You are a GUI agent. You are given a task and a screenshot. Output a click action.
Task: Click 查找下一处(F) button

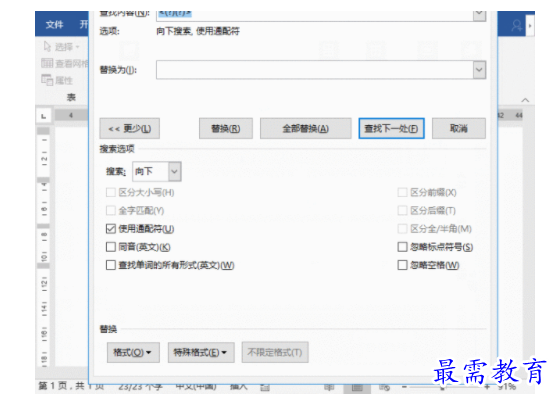point(391,128)
